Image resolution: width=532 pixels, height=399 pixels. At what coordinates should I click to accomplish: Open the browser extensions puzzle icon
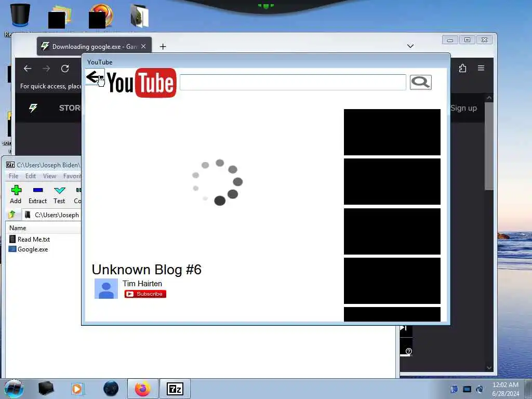pos(462,68)
